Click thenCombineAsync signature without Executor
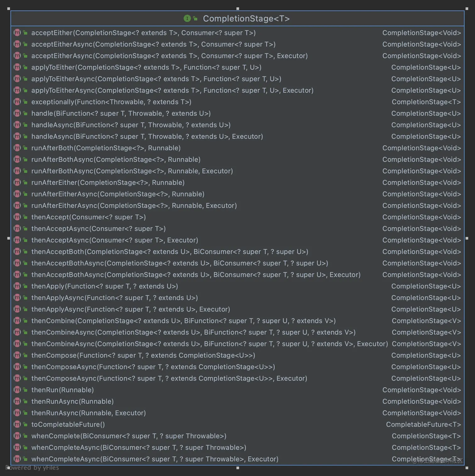475x476 pixels. 194,333
